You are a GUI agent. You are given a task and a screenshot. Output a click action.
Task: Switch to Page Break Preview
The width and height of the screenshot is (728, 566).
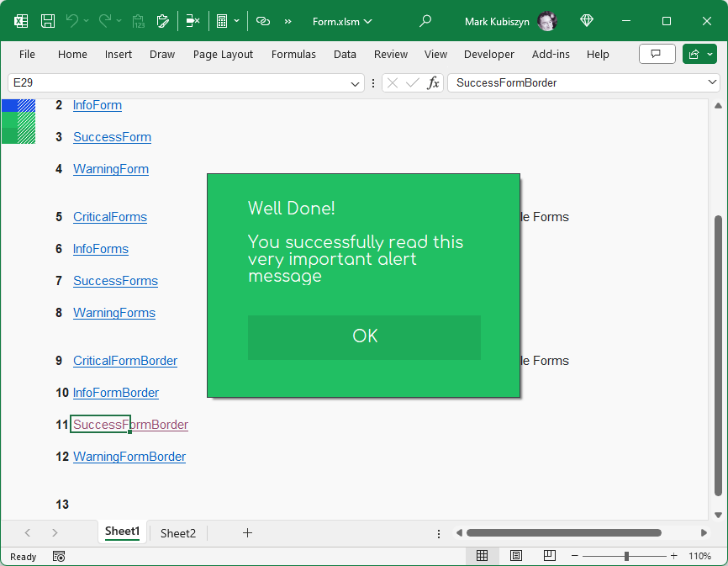pos(549,556)
